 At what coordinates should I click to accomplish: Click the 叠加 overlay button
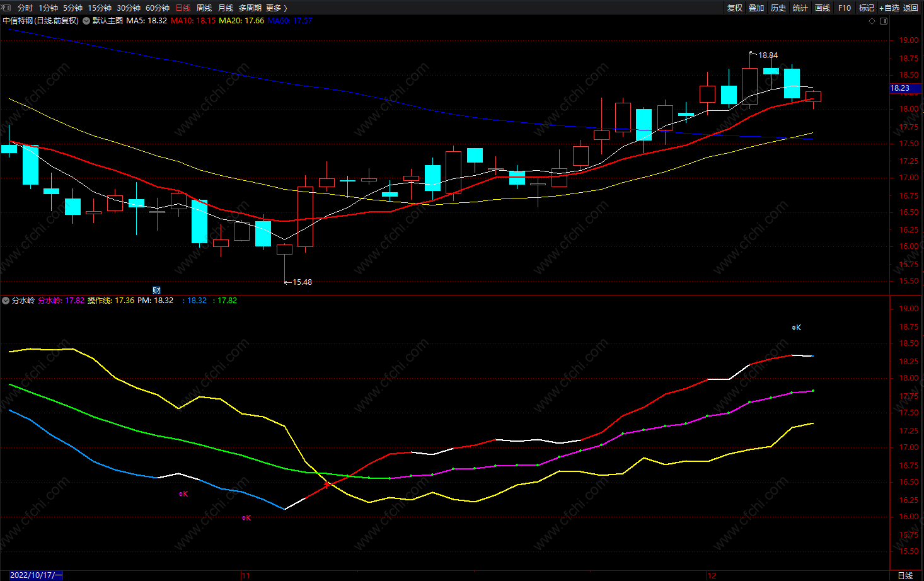tap(756, 8)
